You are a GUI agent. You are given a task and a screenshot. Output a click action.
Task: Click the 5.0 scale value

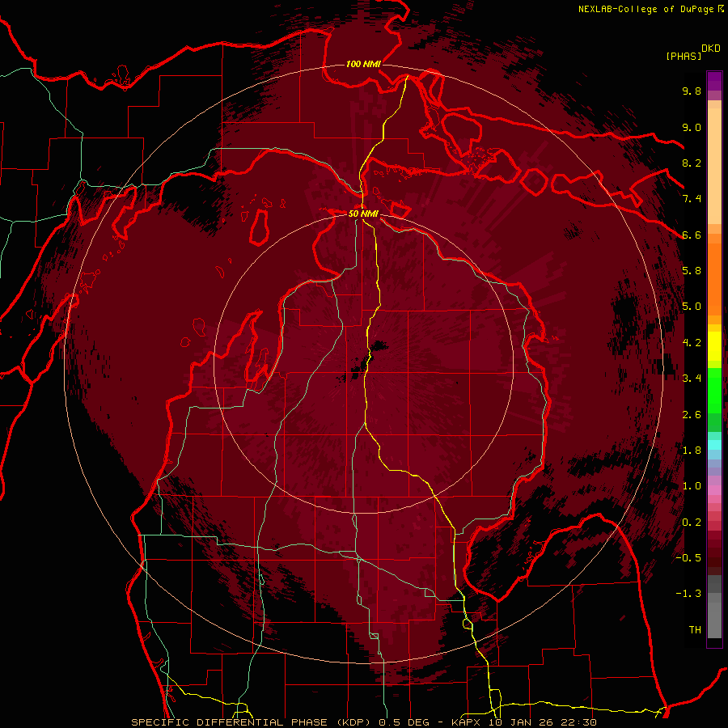pyautogui.click(x=692, y=307)
